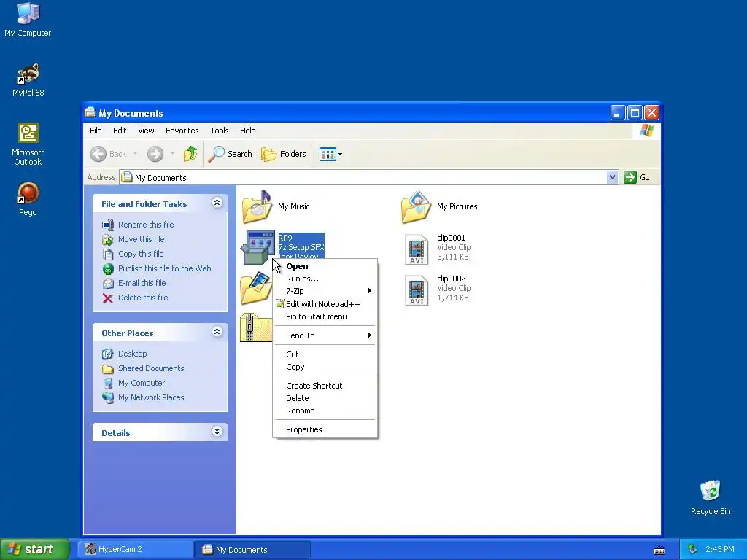Expand the Send To submenu

point(325,335)
